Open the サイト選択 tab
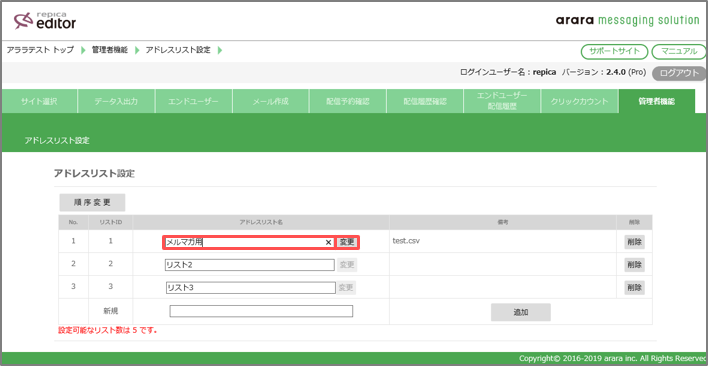This screenshot has width=708, height=366. tap(39, 101)
